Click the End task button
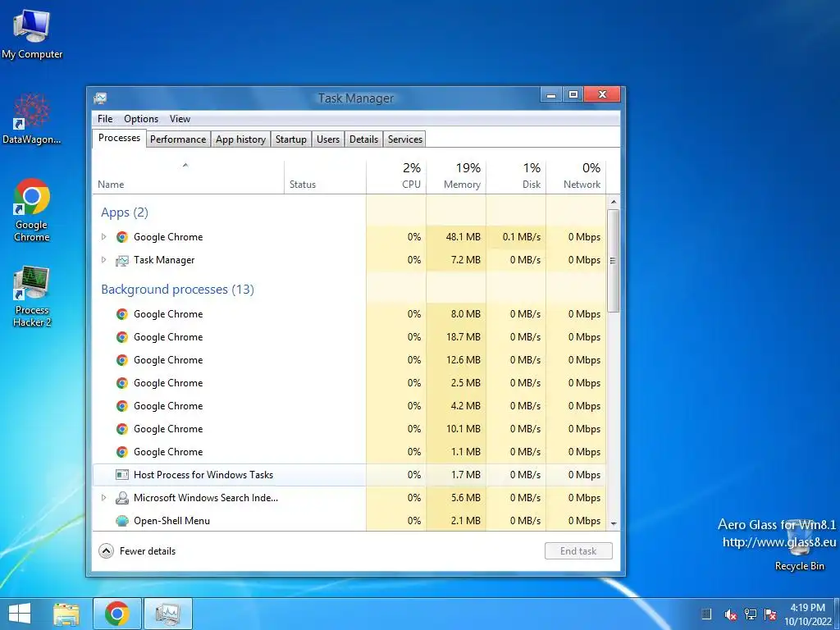The image size is (840, 630). 578,550
